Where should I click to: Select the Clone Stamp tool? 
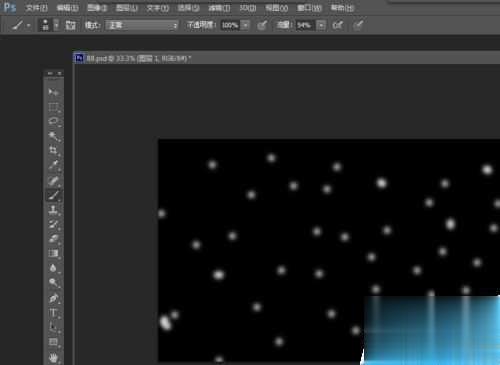click(x=53, y=210)
